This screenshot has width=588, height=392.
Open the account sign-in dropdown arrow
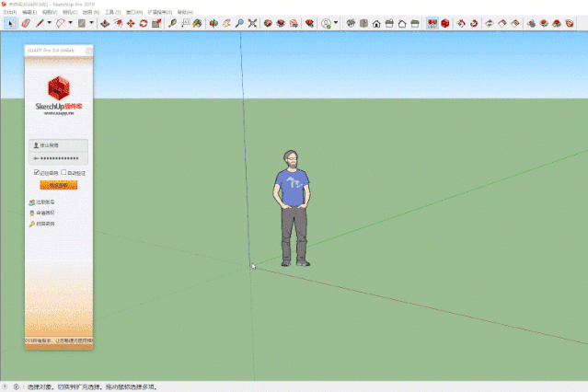coord(336,23)
